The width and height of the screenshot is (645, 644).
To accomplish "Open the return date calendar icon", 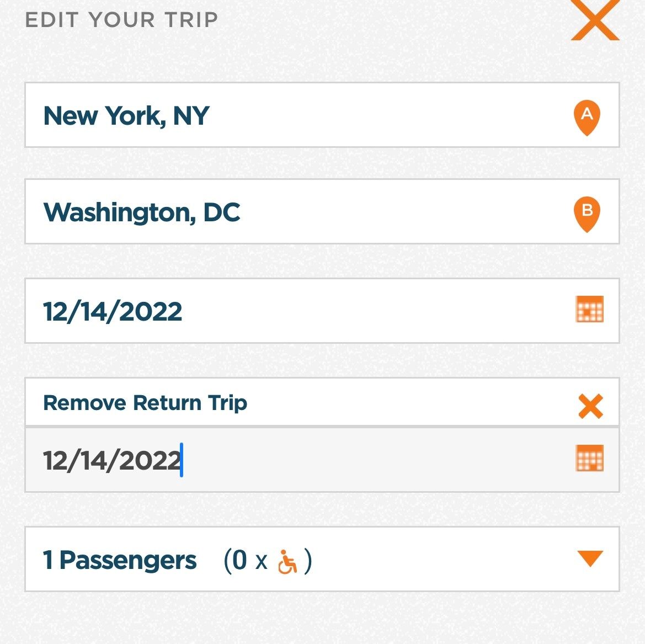I will (589, 459).
